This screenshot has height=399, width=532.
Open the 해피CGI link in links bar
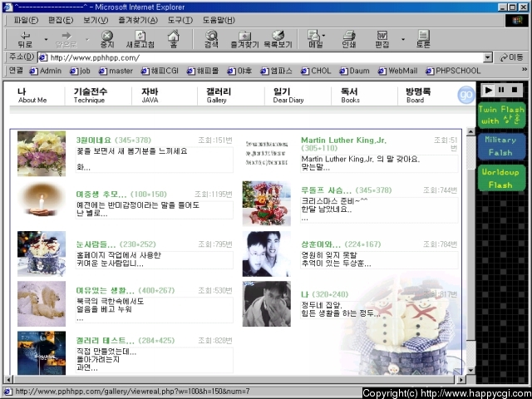point(160,71)
